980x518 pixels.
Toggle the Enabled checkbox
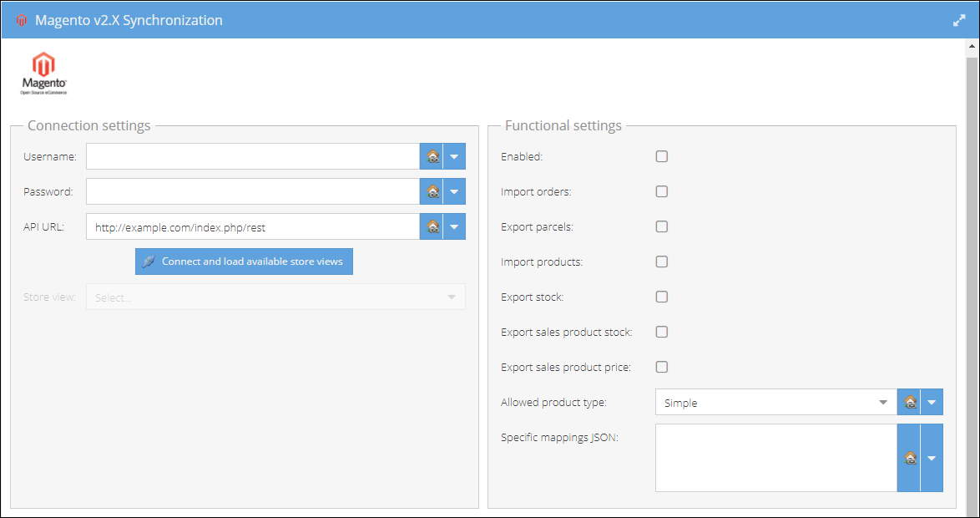[x=662, y=156]
